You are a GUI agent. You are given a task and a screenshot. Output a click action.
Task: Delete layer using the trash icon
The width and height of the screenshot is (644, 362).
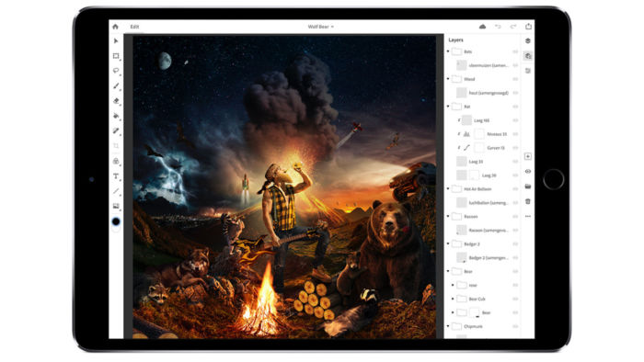(x=528, y=201)
